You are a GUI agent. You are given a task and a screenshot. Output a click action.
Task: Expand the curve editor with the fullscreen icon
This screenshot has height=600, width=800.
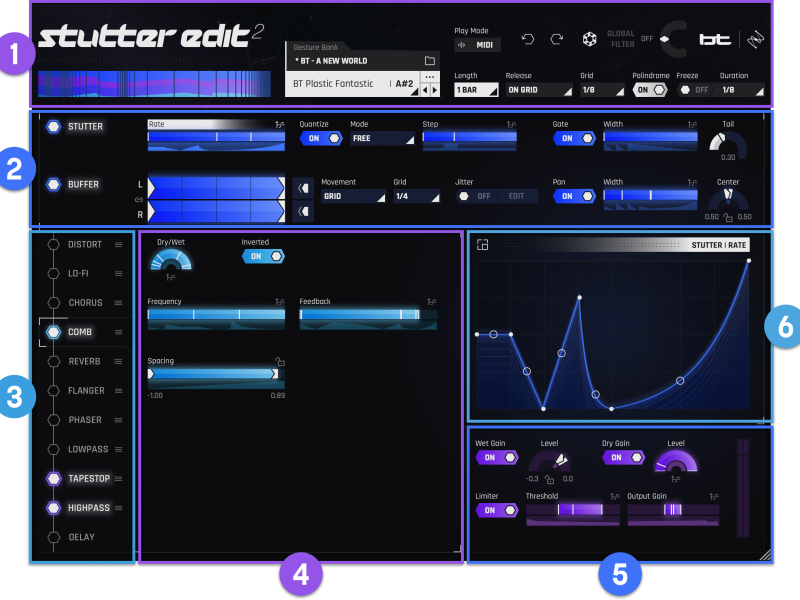click(x=482, y=245)
